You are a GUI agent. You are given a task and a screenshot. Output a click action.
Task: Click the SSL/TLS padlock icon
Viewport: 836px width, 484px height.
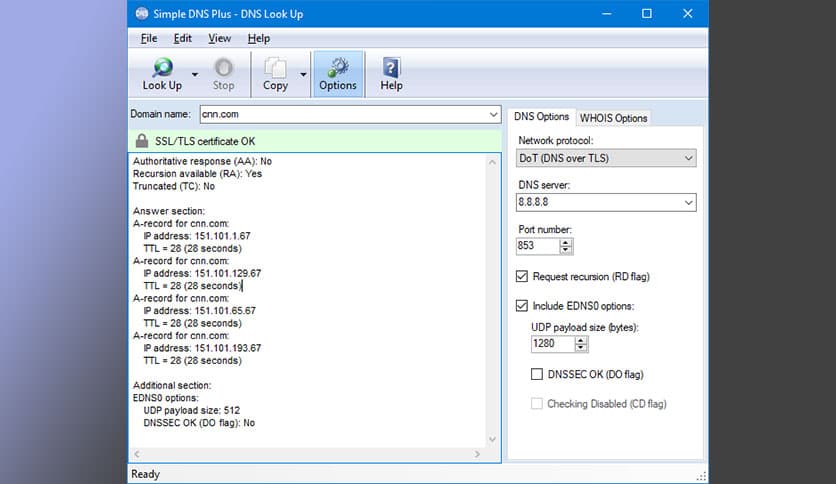coord(141,141)
